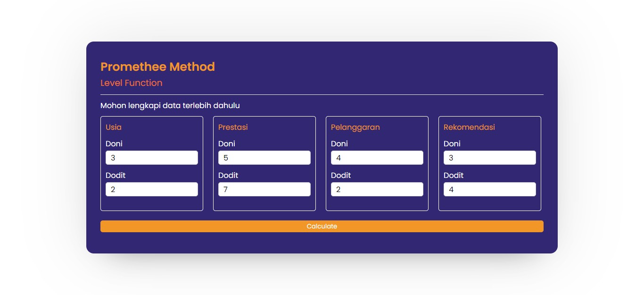
Task: Click the Doni label in Rekomendasi panel
Action: pos(452,143)
